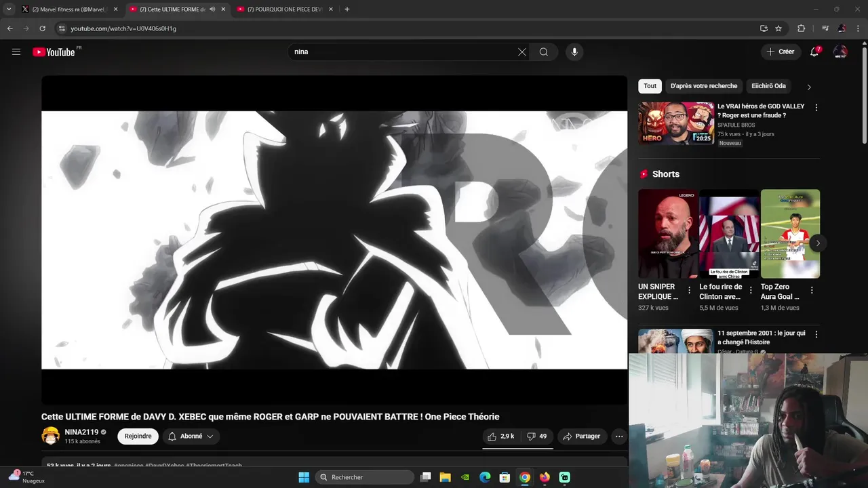Viewport: 868px width, 488px height.
Task: Open options for Top Zero Aura Goal short
Action: tap(812, 290)
